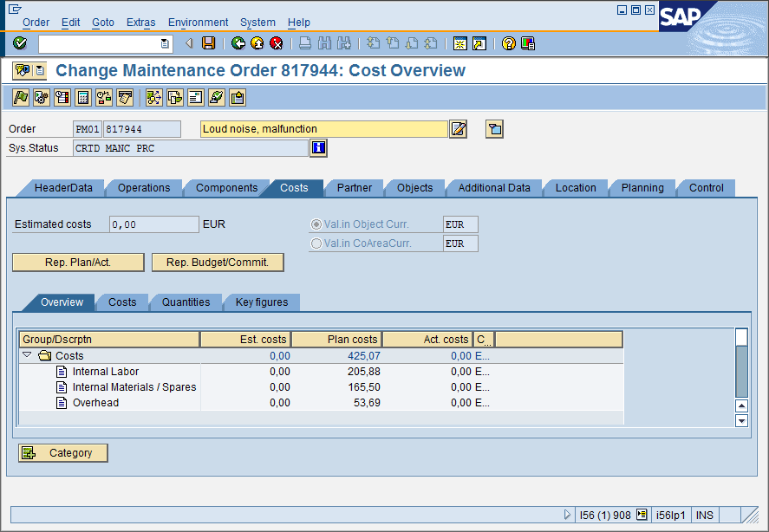Select Val.in Object Curr. radio button
This screenshot has width=769, height=532.
click(x=316, y=224)
